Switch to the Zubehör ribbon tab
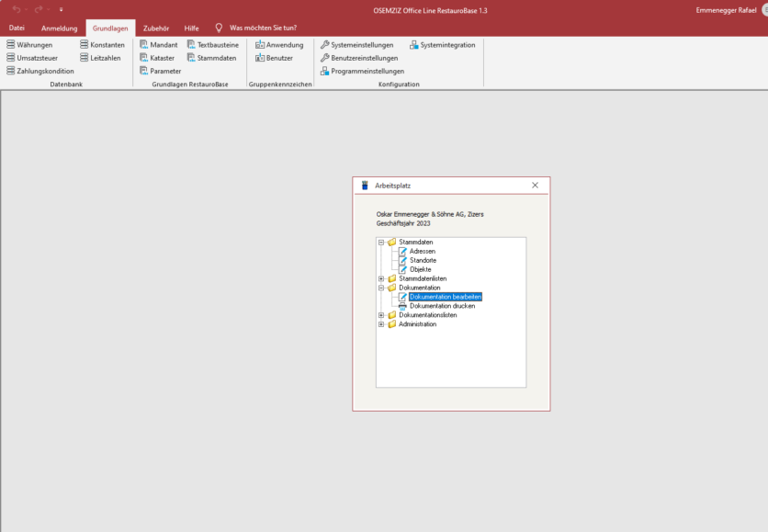The width and height of the screenshot is (768, 532). [157, 28]
